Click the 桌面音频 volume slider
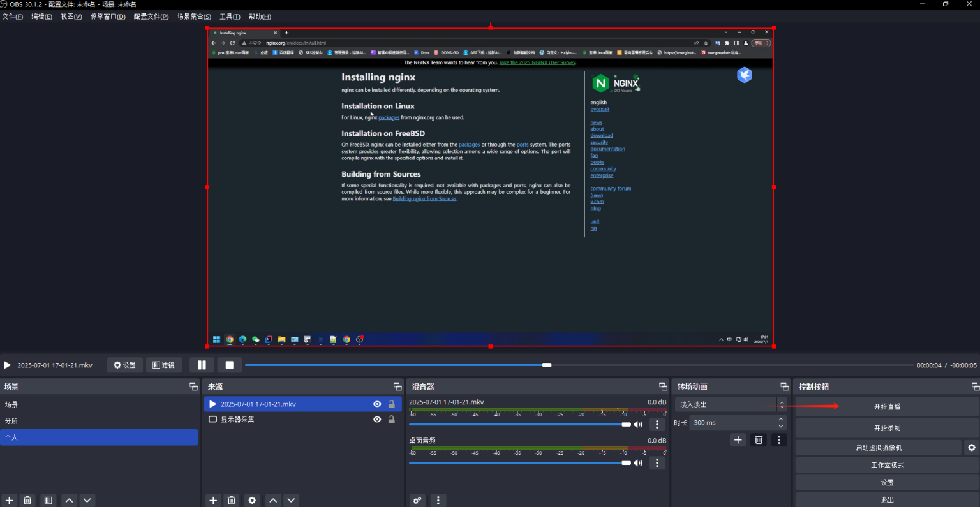This screenshot has width=980, height=507. pos(518,463)
